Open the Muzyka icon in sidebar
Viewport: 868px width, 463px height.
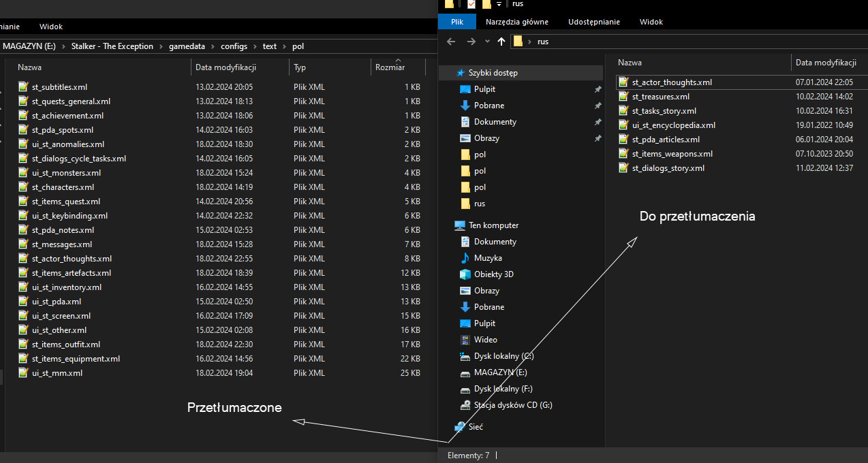pos(465,257)
